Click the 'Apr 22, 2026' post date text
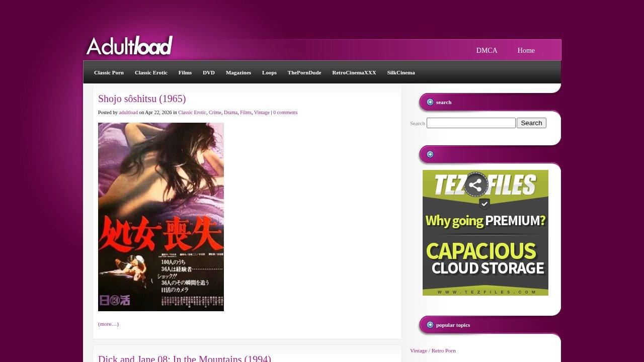644x362 pixels. 158,113
